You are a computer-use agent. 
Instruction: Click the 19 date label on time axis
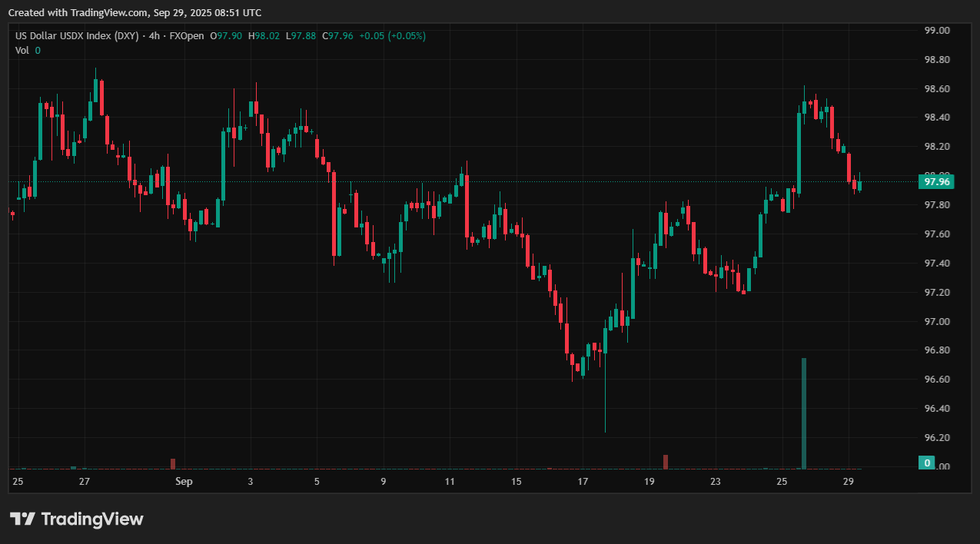click(x=649, y=482)
